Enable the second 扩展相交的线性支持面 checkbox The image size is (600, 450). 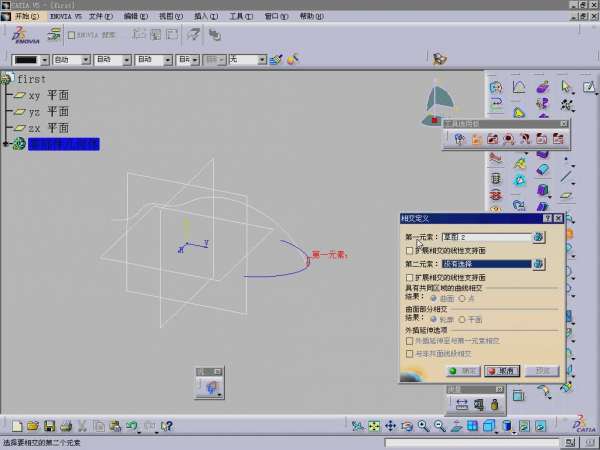point(409,277)
